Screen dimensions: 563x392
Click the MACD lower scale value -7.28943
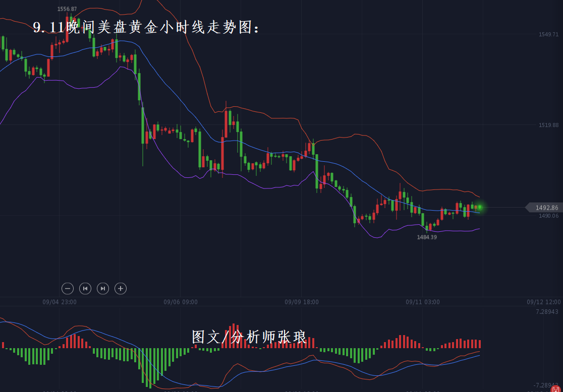tap(546, 385)
